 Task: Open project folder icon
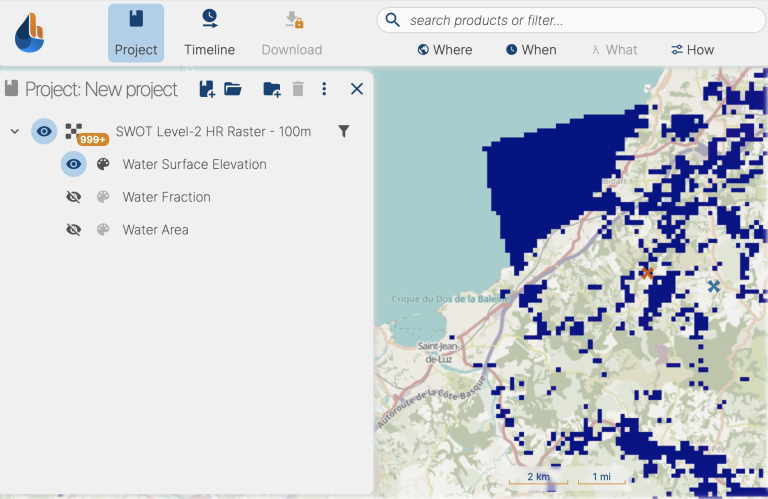click(233, 89)
